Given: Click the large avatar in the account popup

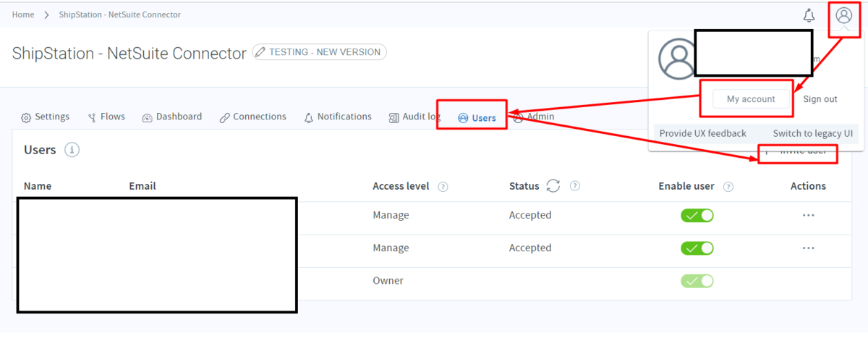Looking at the screenshot, I should 678,59.
